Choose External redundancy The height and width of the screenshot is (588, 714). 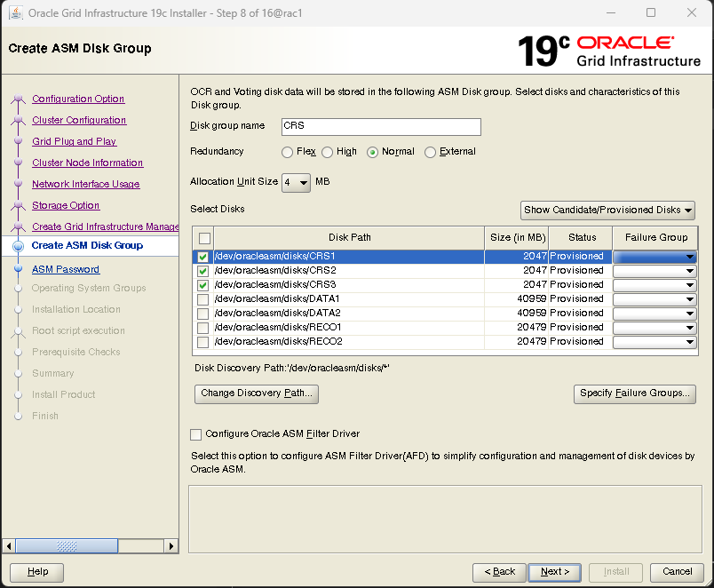tap(430, 152)
